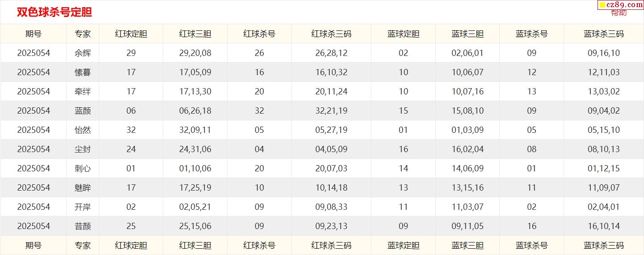The height and width of the screenshot is (255, 644).
Task: Select expert name 余辉
Action: (83, 53)
